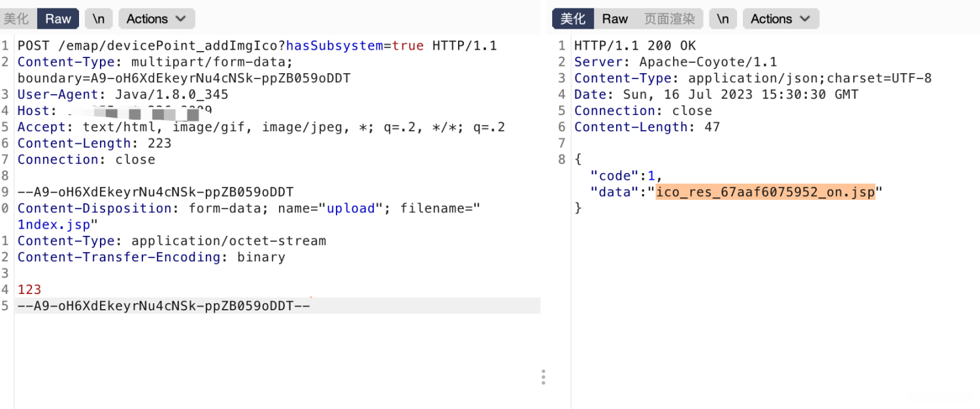Click the POST /emap/devicePoint_addImgIco request line
Screen dimensions: 980x409
[x=257, y=46]
